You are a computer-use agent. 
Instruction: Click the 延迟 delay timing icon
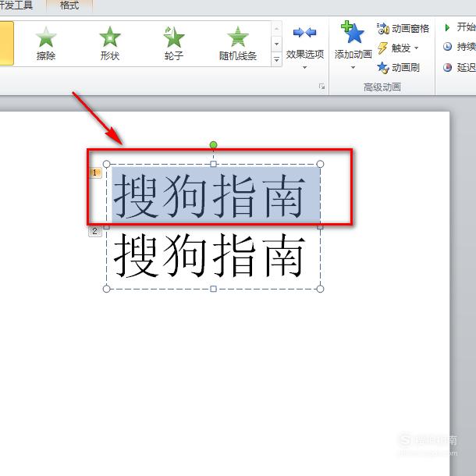447,67
